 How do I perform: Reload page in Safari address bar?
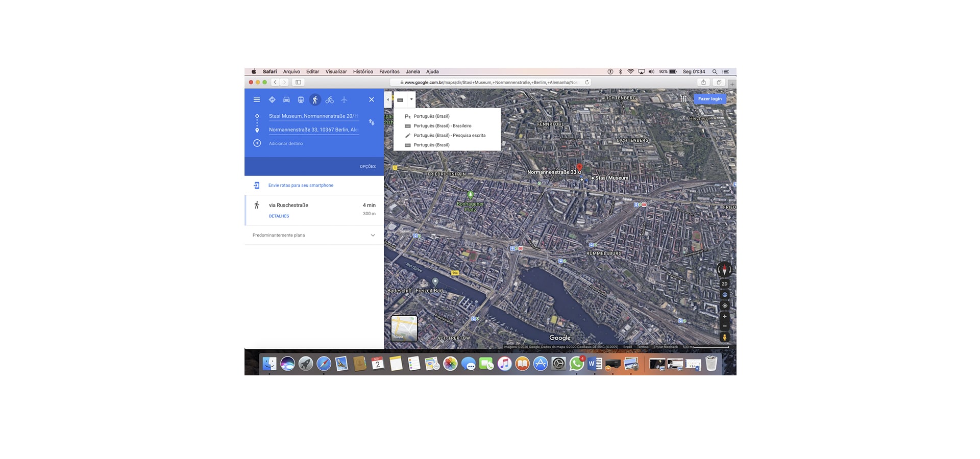[587, 82]
